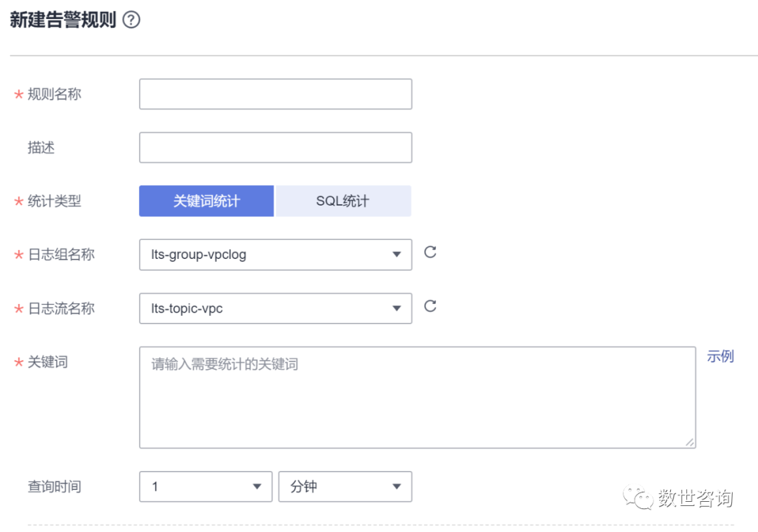758x532 pixels.
Task: Open the lts-group-vpclog log group selector
Action: [275, 254]
